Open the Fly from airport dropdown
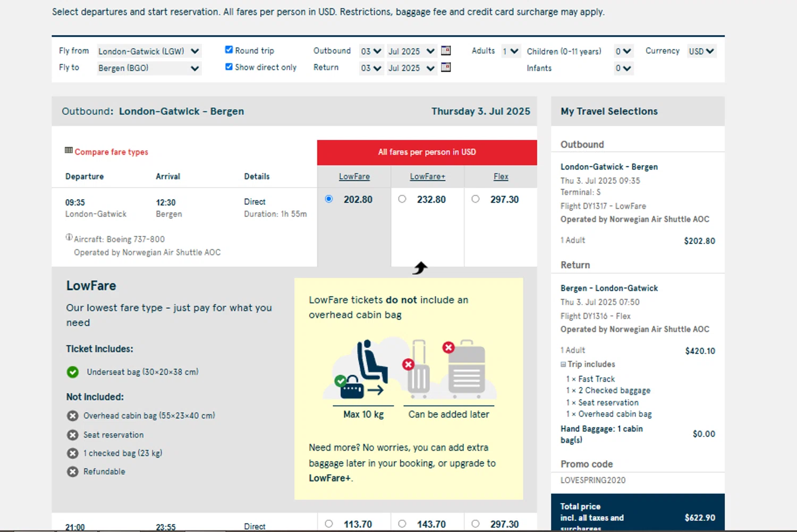Screen dimensions: 797x532 (x=149, y=51)
